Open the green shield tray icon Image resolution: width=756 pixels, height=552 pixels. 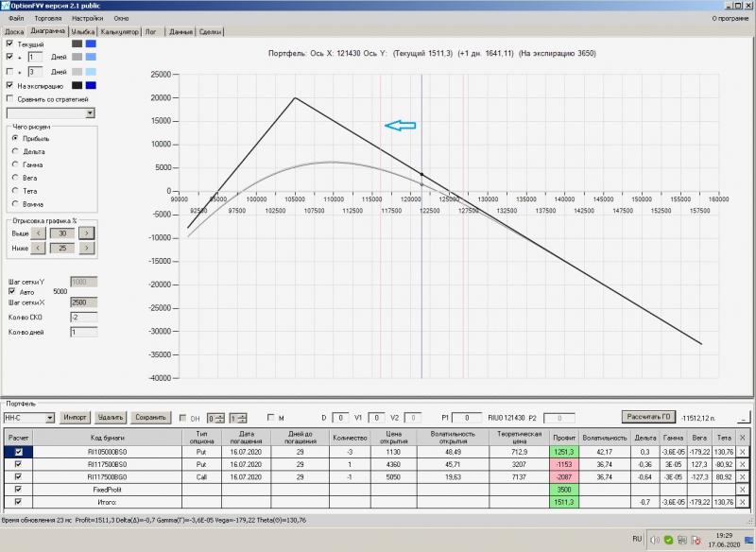[668, 540]
